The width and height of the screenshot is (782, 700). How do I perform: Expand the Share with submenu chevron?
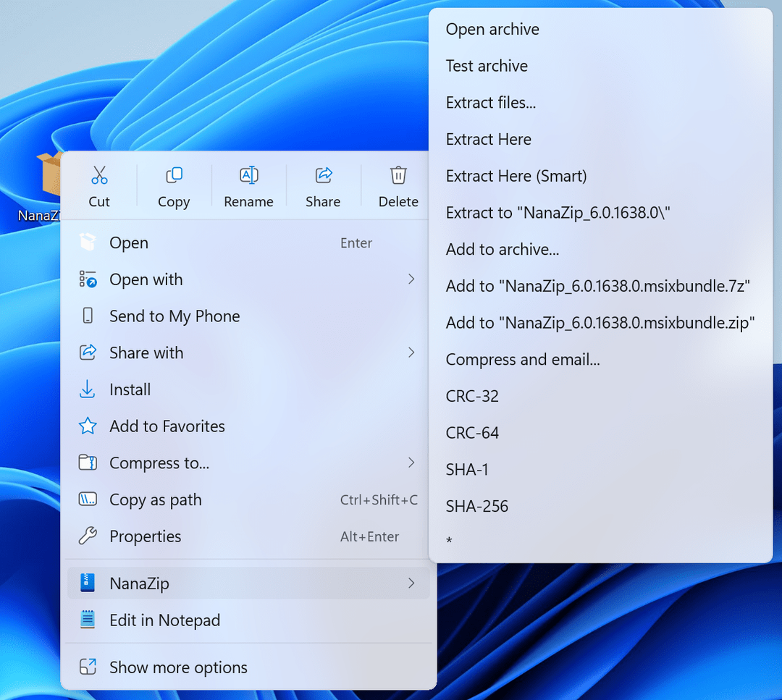(411, 353)
